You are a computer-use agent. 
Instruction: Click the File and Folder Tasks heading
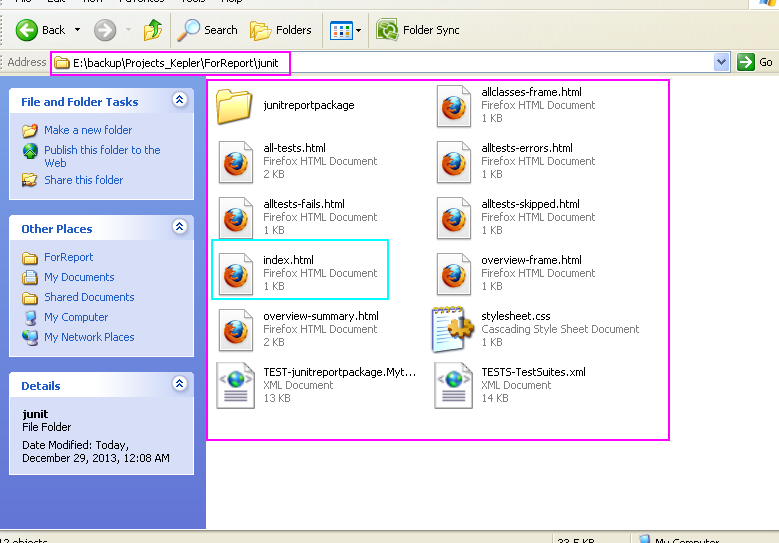79,102
